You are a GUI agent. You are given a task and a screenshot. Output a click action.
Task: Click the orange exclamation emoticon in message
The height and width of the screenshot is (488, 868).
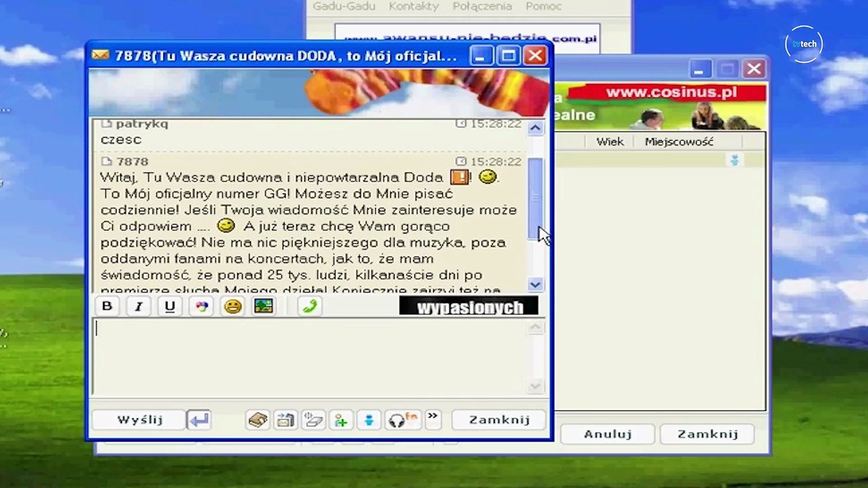pos(459,177)
